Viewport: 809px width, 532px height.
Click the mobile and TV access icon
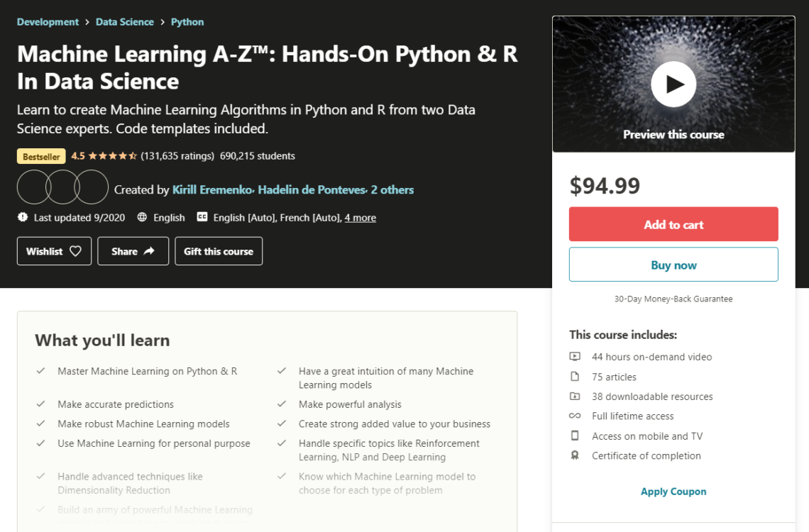tap(576, 436)
